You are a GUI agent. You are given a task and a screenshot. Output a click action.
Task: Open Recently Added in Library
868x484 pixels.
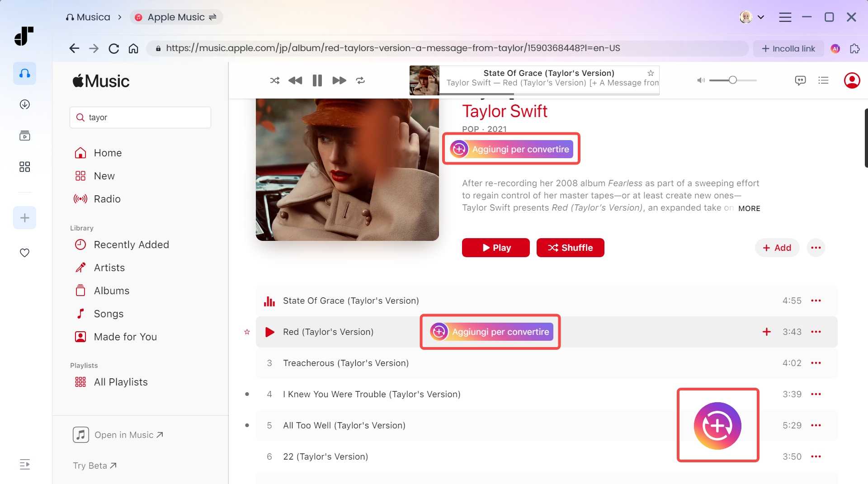pos(131,244)
